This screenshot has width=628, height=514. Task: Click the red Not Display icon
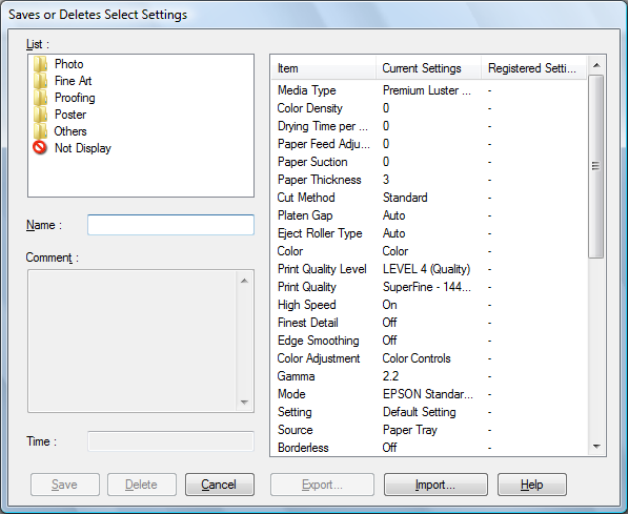click(x=40, y=148)
